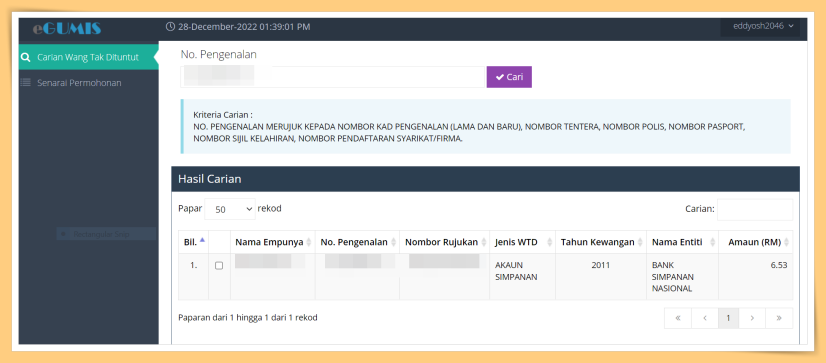Viewport: 826px width, 363px height.
Task: Click the Carian filter input box
Action: [x=755, y=209]
